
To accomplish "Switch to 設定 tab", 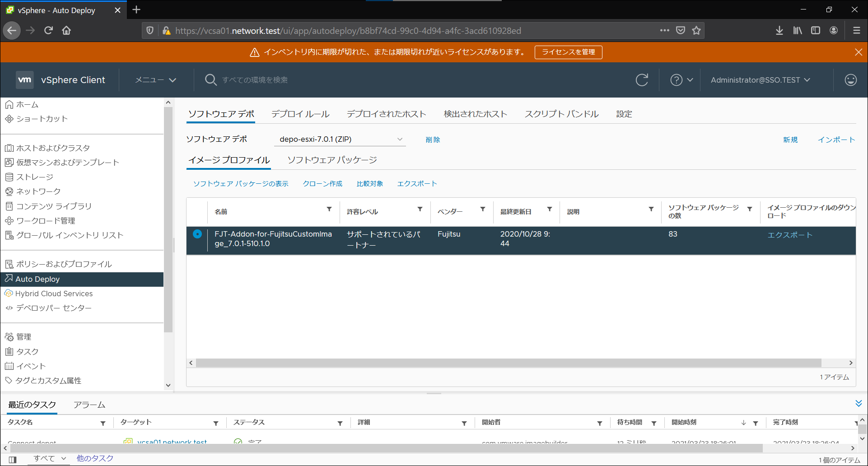I will click(x=624, y=114).
